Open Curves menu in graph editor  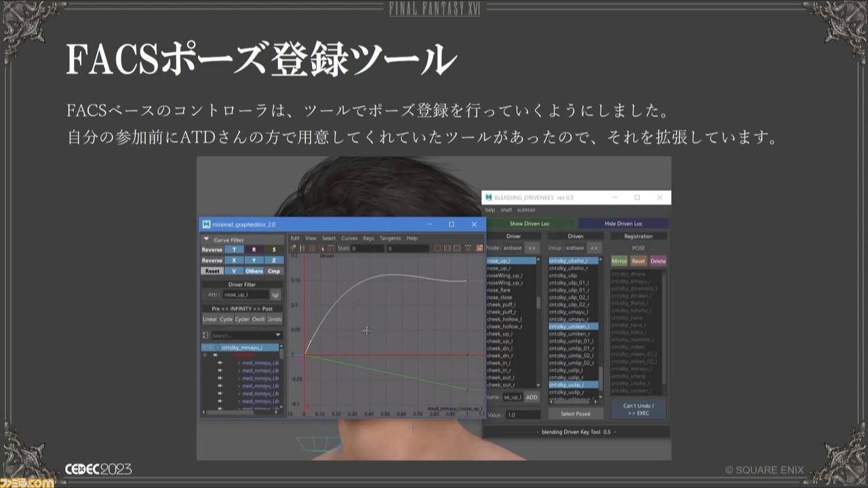349,239
